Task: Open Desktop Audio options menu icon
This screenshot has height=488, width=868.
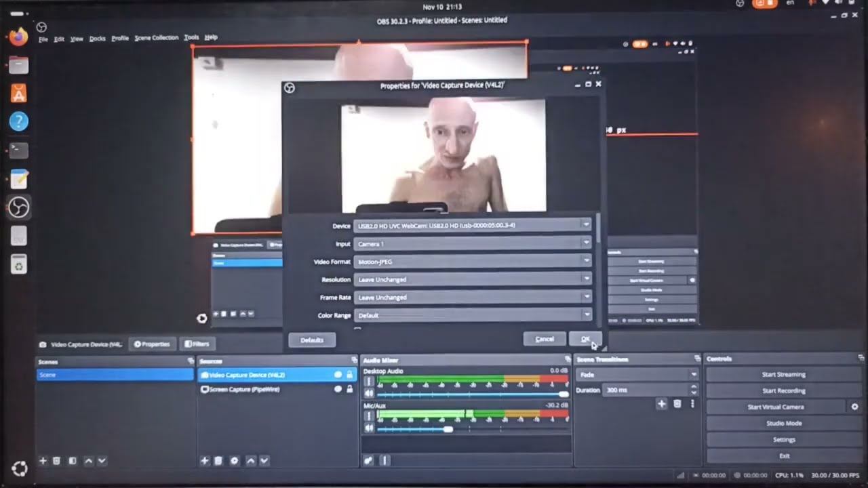Action: [369, 382]
